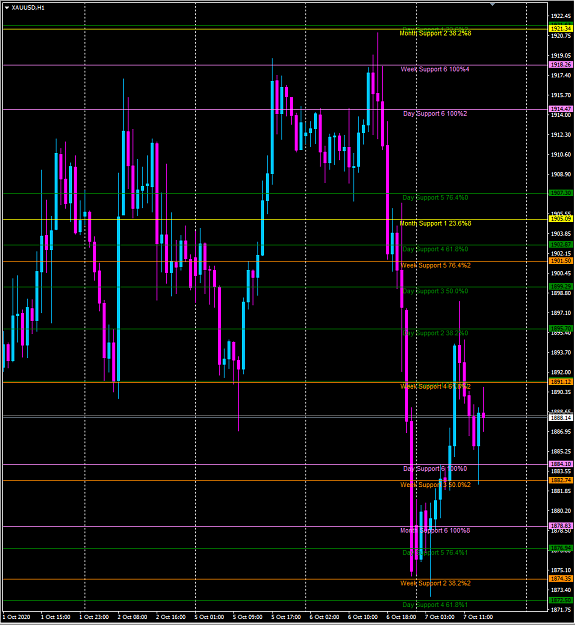Select the Week Support 5 76.4%2 label
This screenshot has width=575, height=625.
tap(435, 265)
